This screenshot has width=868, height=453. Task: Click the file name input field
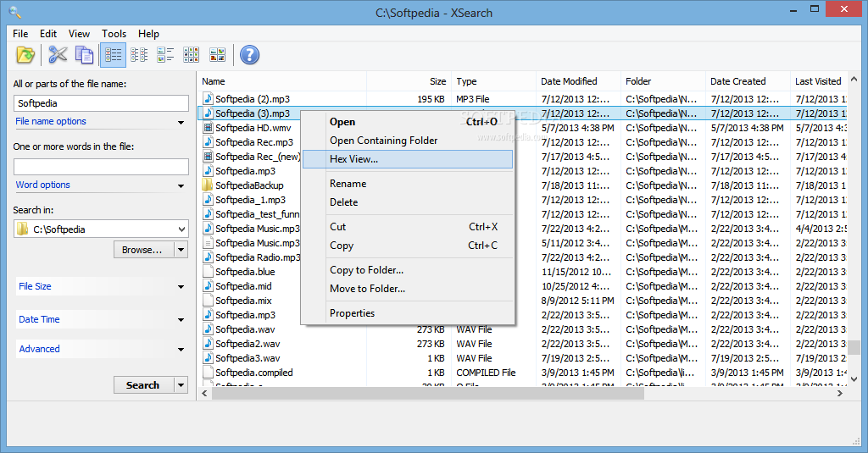101,103
